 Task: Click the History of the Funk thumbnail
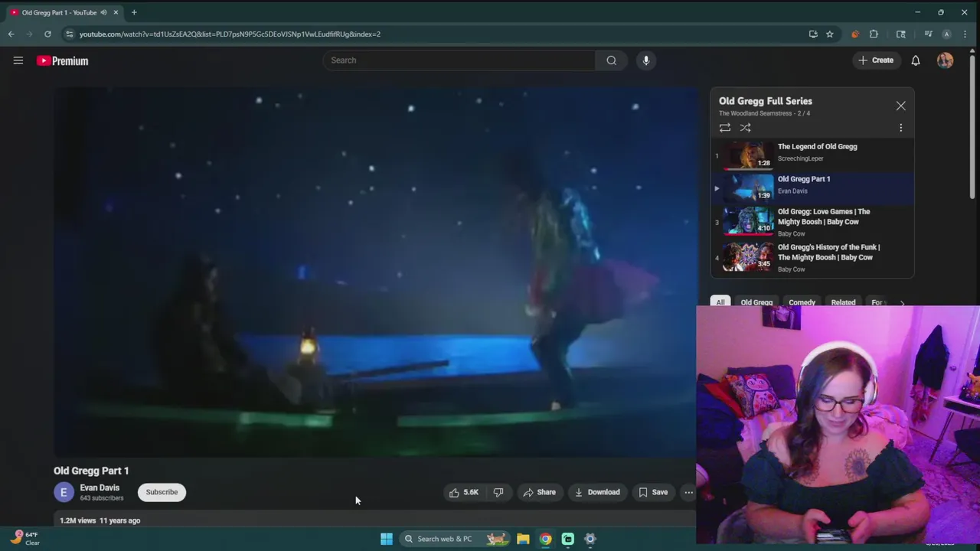749,256
